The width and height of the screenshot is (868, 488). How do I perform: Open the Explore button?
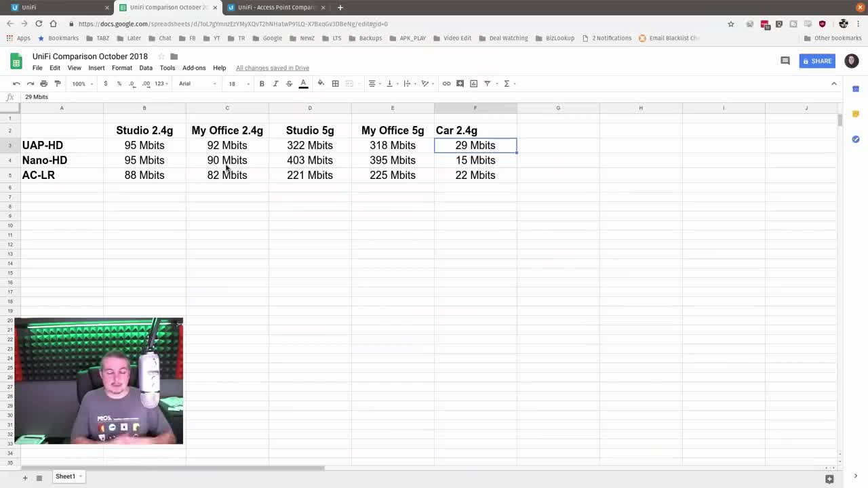(x=829, y=479)
